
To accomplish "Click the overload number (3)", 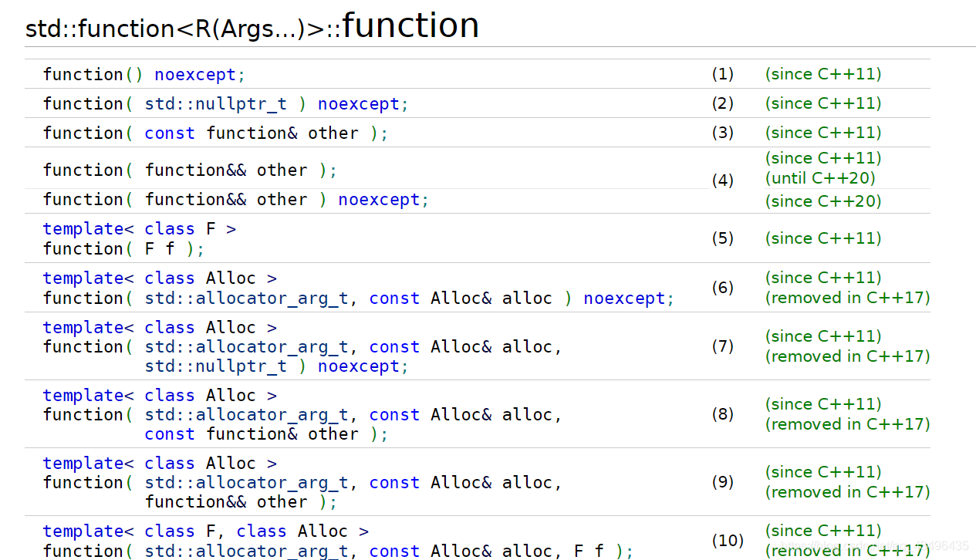I will 723,133.
